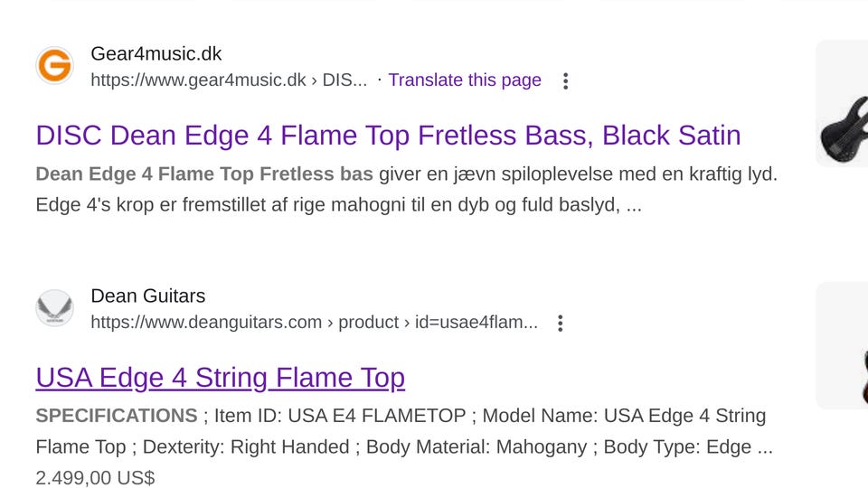868x488 pixels.
Task: Click the Dean Guitars site name
Action: pyautogui.click(x=147, y=296)
